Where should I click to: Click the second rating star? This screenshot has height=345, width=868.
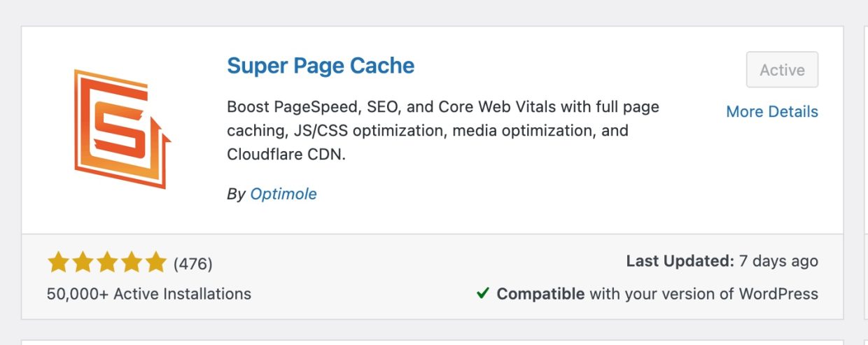click(x=82, y=263)
